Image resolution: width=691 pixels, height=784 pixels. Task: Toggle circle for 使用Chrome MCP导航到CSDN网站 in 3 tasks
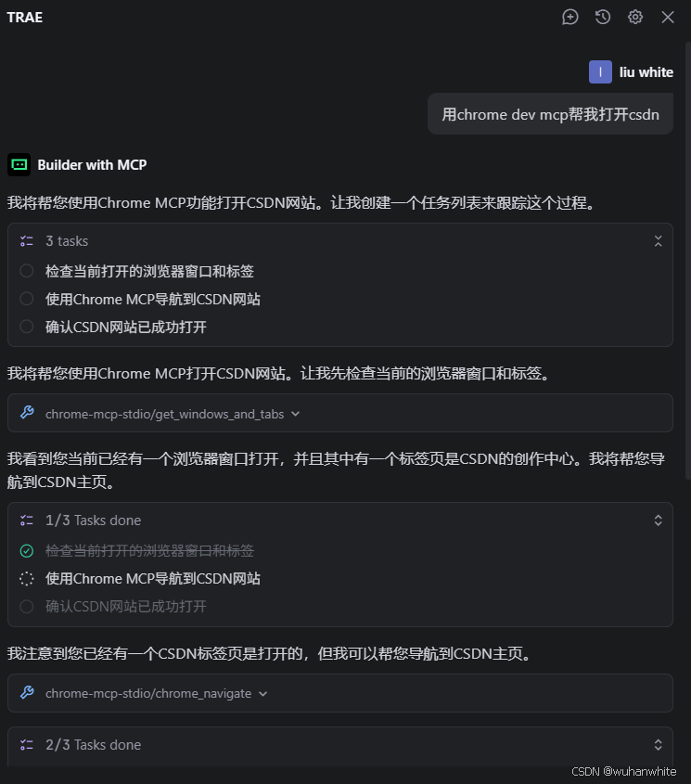click(x=27, y=299)
